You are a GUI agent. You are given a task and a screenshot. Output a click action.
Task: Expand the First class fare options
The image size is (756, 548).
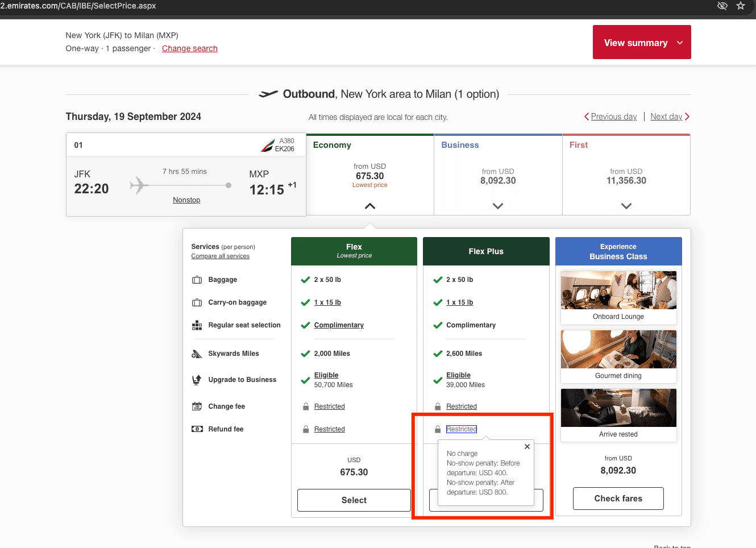click(626, 206)
